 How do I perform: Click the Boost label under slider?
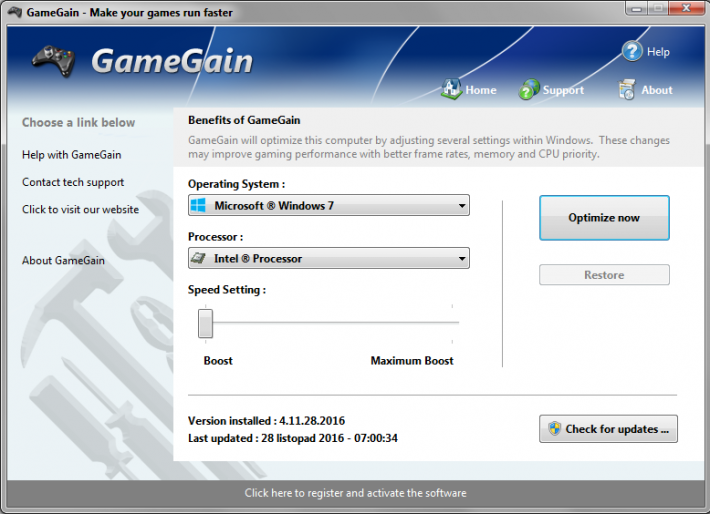(218, 361)
